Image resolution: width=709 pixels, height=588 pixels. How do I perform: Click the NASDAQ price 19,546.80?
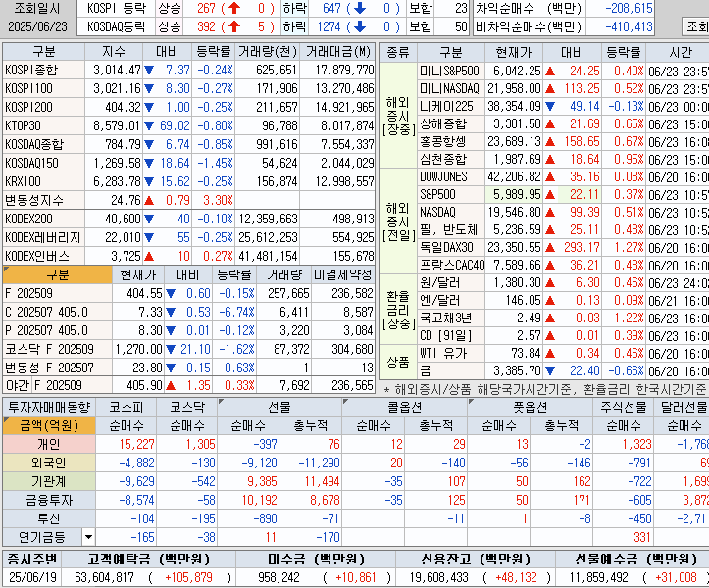click(515, 212)
